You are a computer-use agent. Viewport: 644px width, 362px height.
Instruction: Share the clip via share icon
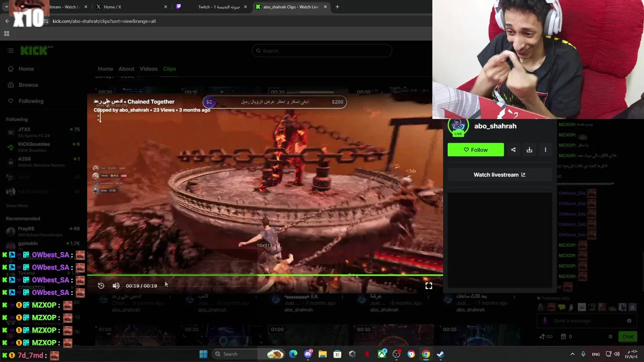[x=513, y=150]
